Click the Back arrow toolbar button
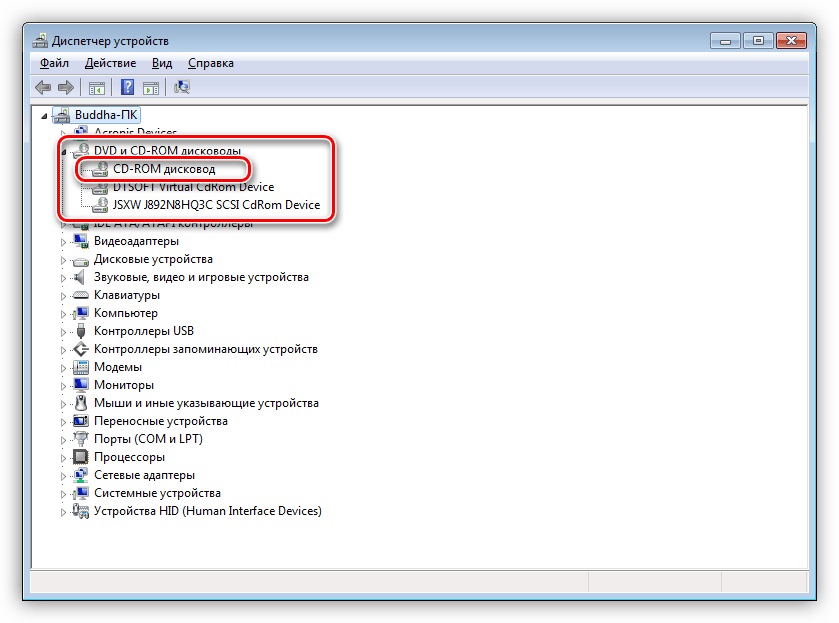Viewport: 839px width, 623px height. (x=43, y=87)
